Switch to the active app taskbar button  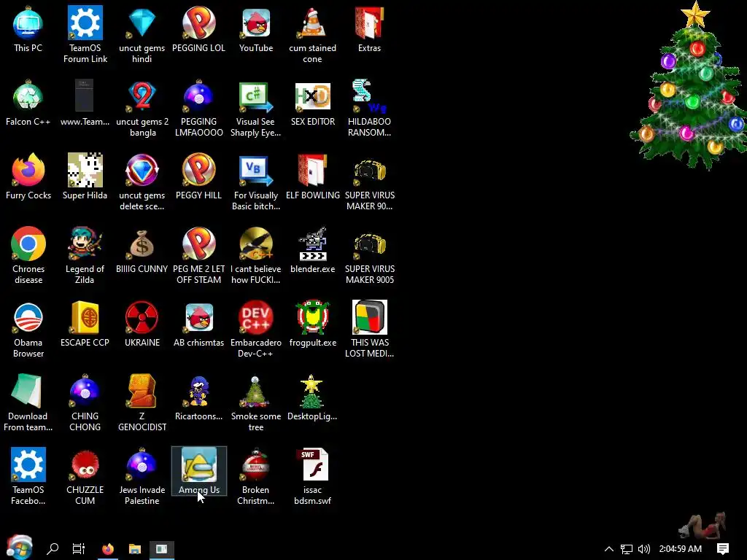(x=162, y=549)
